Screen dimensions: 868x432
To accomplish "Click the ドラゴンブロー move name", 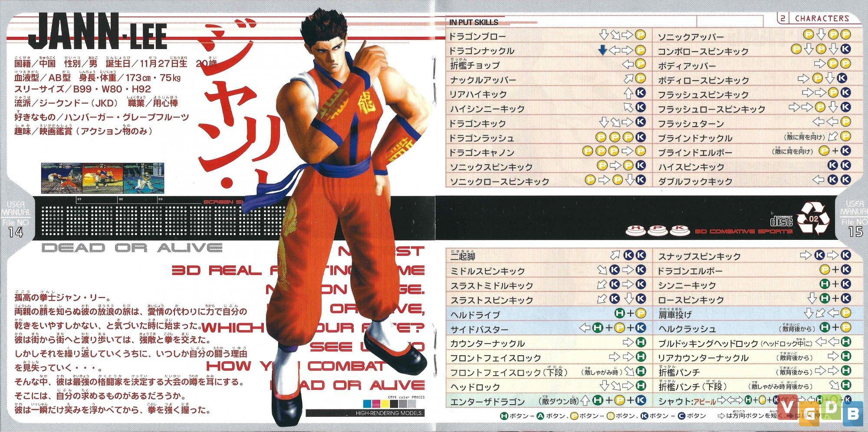I will click(x=477, y=36).
